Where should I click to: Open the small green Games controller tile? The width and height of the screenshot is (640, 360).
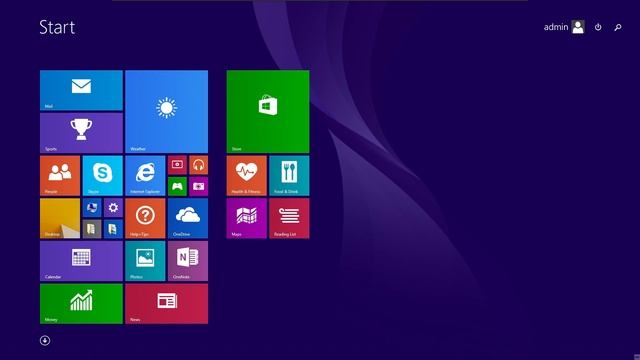[x=177, y=187]
